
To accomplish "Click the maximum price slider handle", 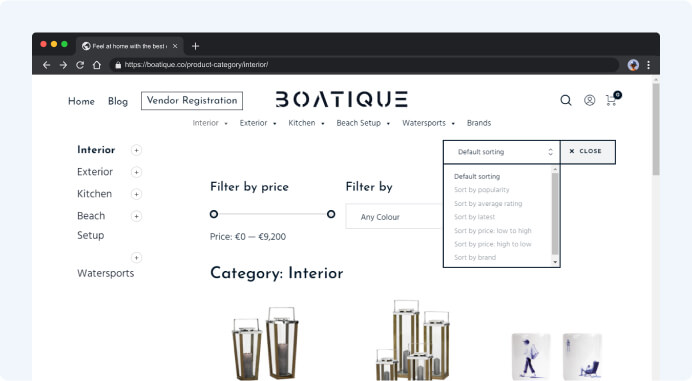I will pyautogui.click(x=331, y=214).
